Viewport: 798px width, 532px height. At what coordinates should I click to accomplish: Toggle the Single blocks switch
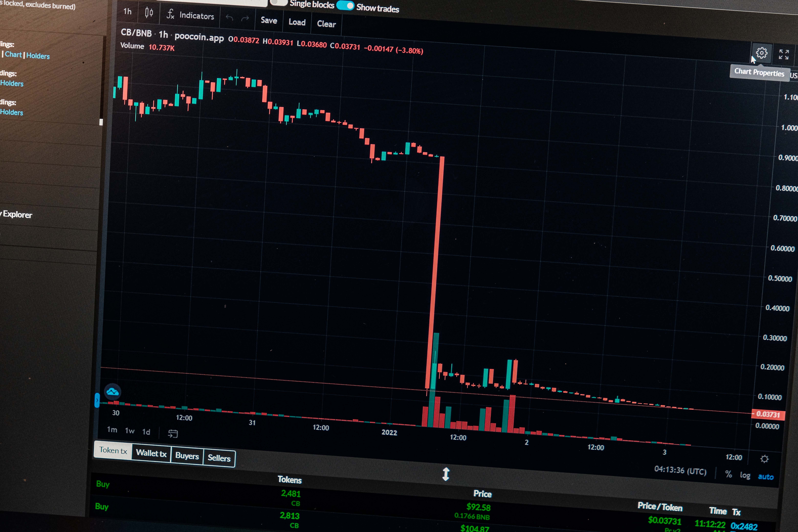(279, 3)
